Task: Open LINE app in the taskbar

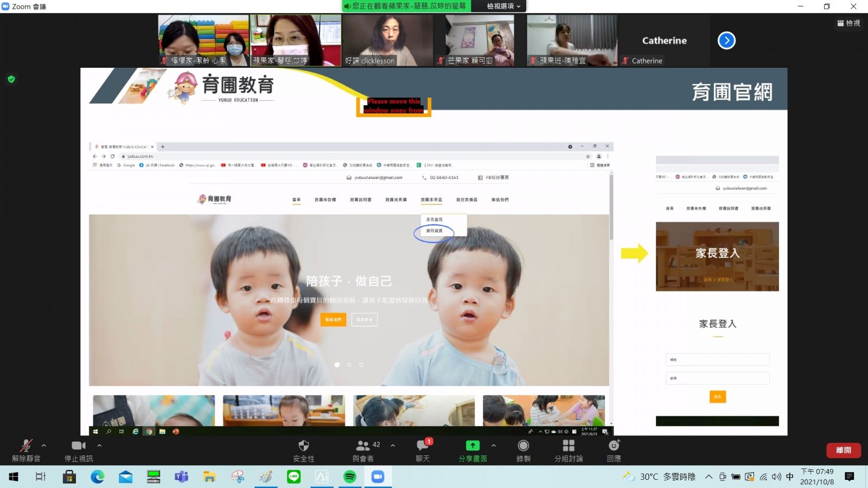Action: pyautogui.click(x=293, y=477)
